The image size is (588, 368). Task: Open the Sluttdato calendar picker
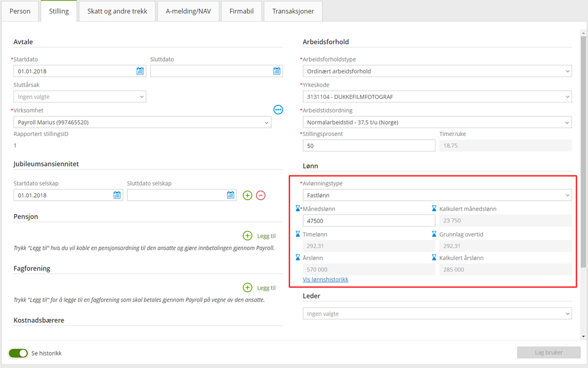click(x=277, y=71)
